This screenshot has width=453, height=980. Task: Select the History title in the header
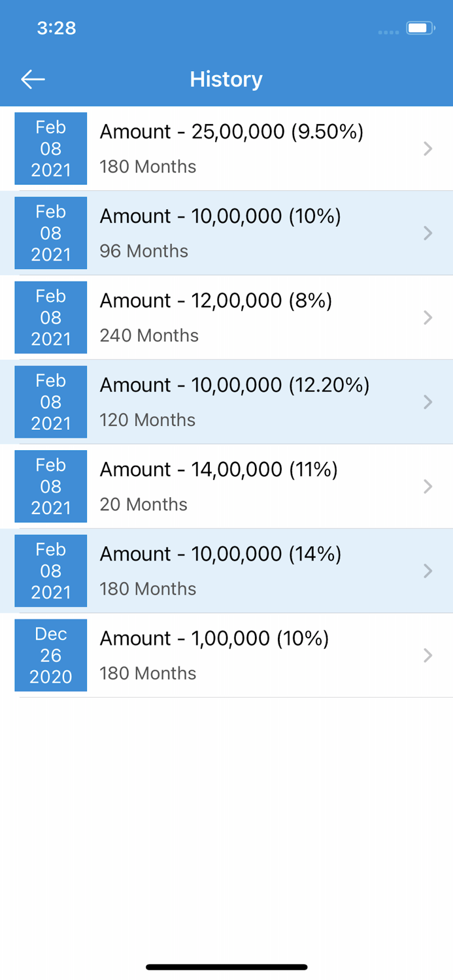[226, 78]
